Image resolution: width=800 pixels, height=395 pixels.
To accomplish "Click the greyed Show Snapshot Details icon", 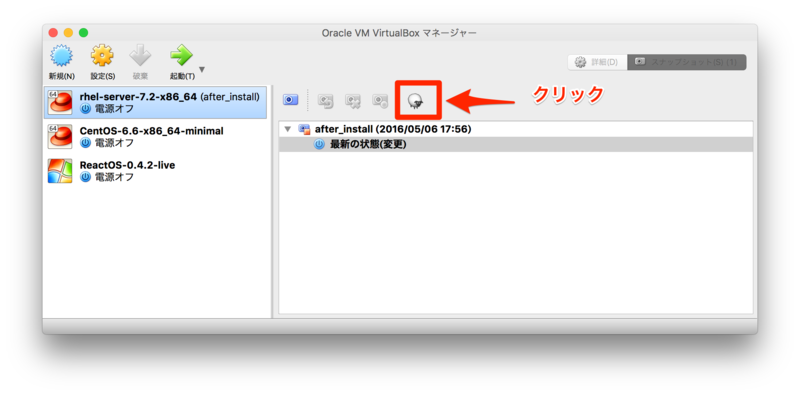I will 380,101.
